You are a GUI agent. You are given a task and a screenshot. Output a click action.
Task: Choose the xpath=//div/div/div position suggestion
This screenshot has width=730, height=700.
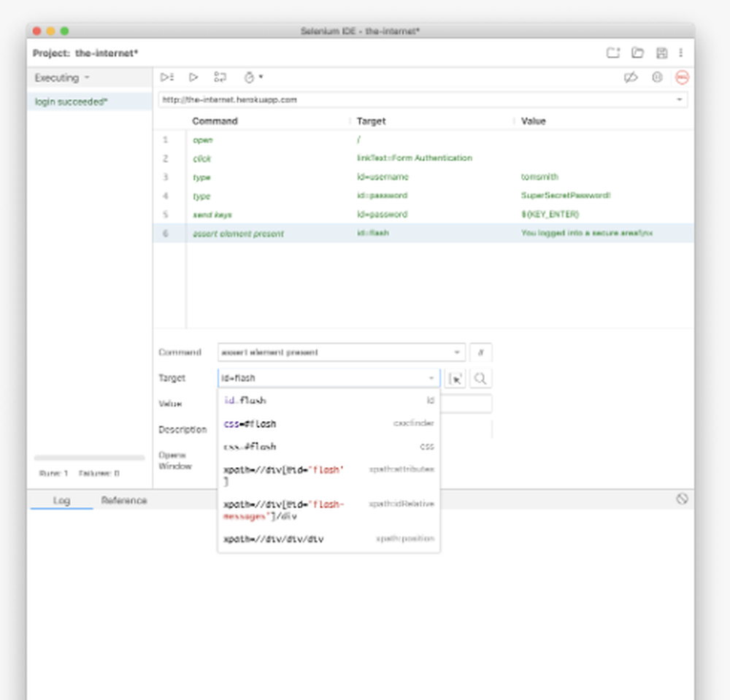328,539
